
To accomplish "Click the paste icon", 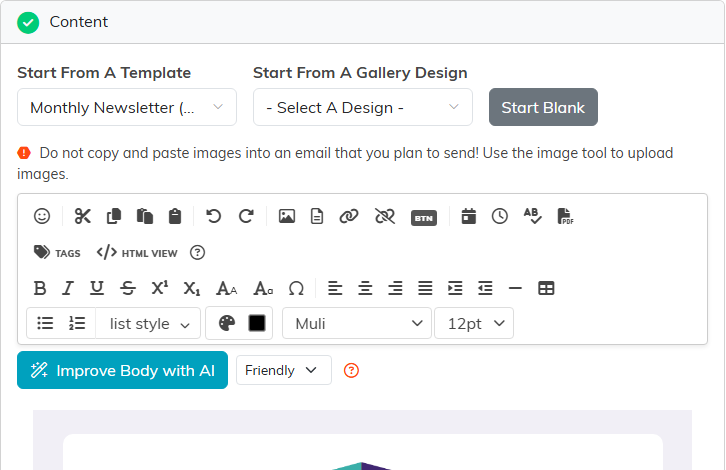I will coord(144,216).
